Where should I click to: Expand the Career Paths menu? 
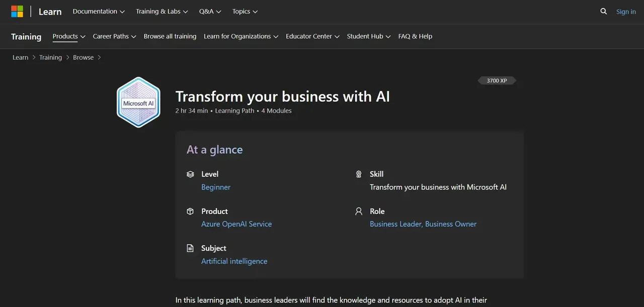[115, 36]
